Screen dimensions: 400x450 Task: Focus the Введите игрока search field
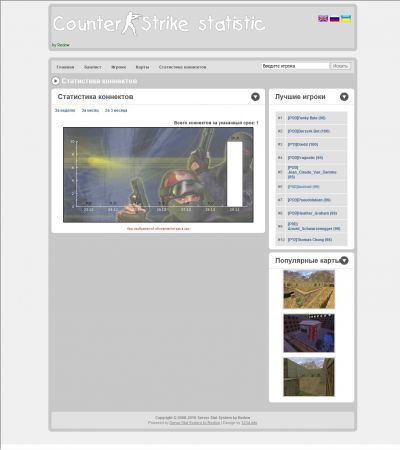295,66
